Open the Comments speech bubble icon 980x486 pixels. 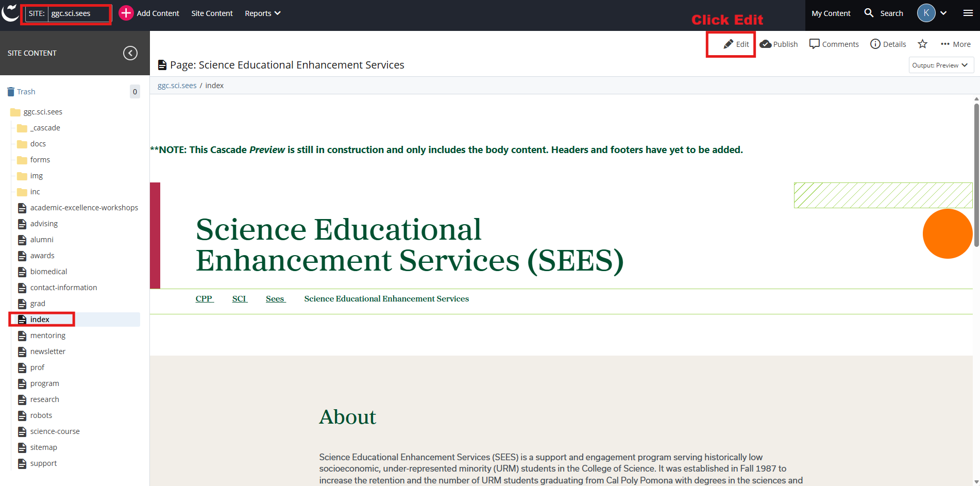click(814, 44)
